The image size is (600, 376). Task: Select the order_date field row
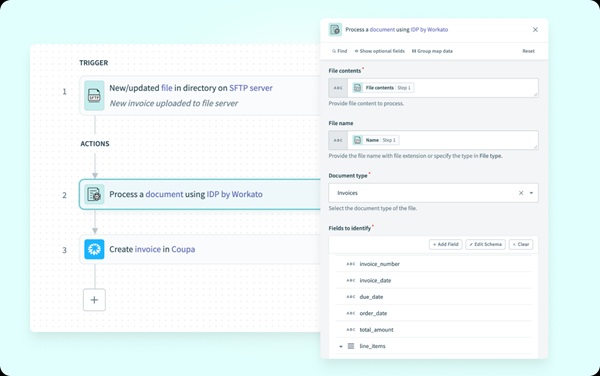tap(434, 313)
